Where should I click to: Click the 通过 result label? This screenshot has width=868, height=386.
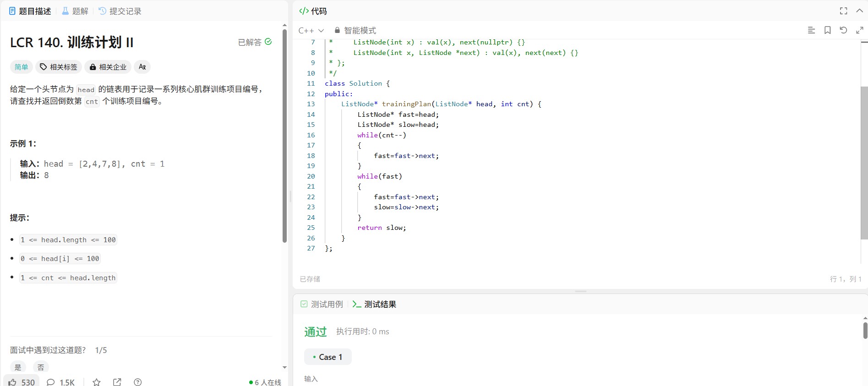(316, 332)
